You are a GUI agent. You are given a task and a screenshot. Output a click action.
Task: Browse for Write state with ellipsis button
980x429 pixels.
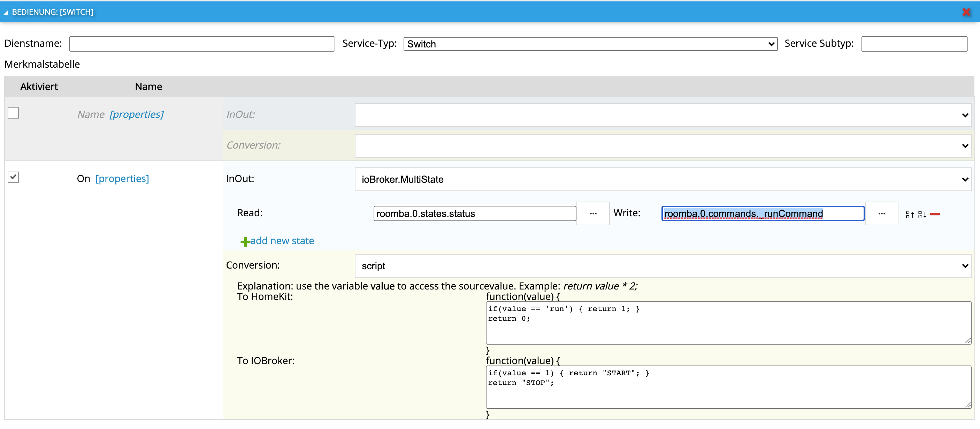[881, 213]
